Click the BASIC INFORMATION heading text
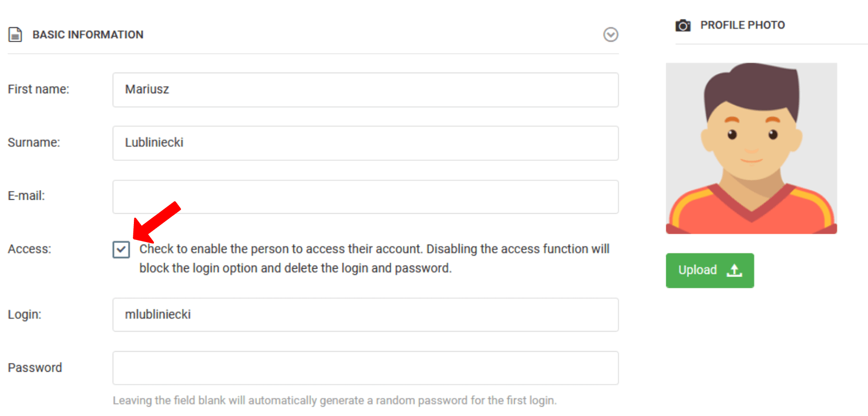The width and height of the screenshot is (868, 416). coord(88,34)
